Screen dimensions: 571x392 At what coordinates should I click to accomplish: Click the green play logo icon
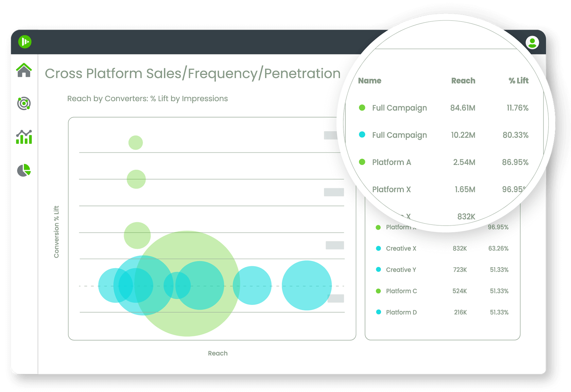(x=25, y=42)
